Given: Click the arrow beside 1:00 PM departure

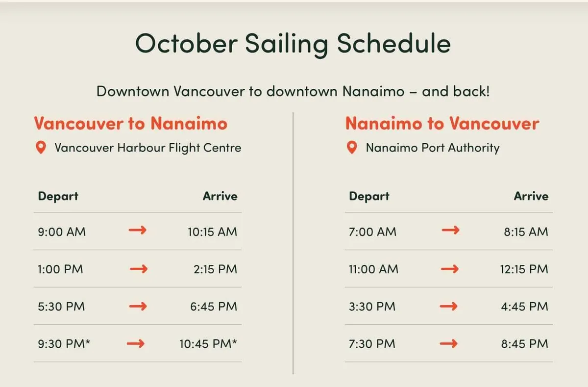Looking at the screenshot, I should pos(139,268).
